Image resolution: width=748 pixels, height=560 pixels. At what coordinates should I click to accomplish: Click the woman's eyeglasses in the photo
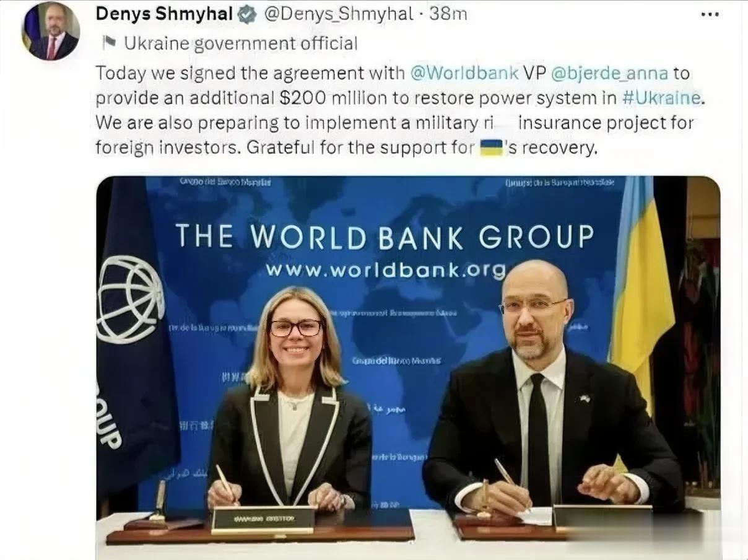coord(296,328)
